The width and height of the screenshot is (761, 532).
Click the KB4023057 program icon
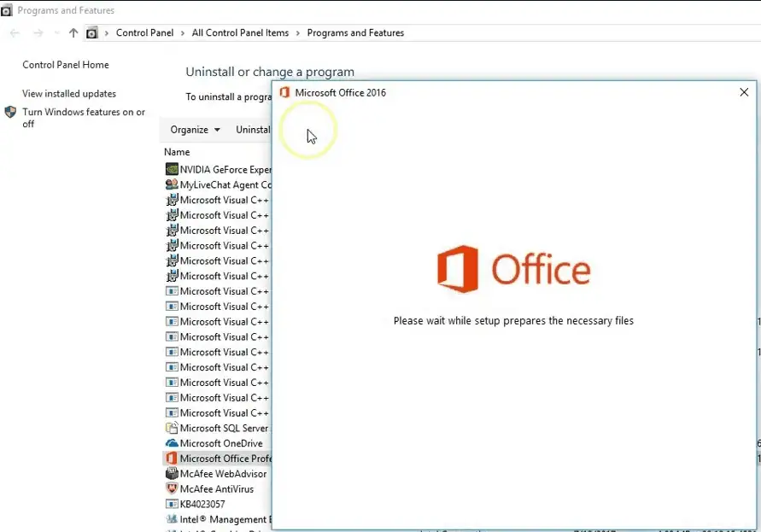172,504
